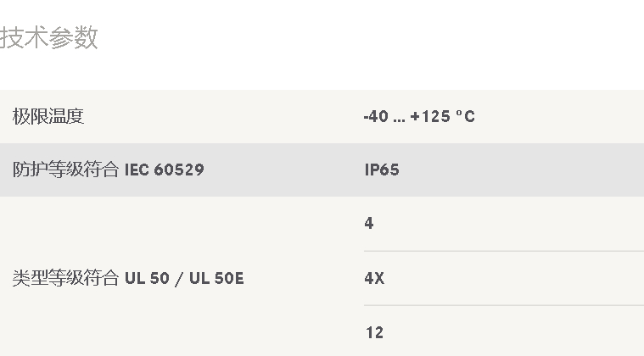This screenshot has height=356, width=644.
Task: Select the 极限温度 row label
Action: [48, 117]
